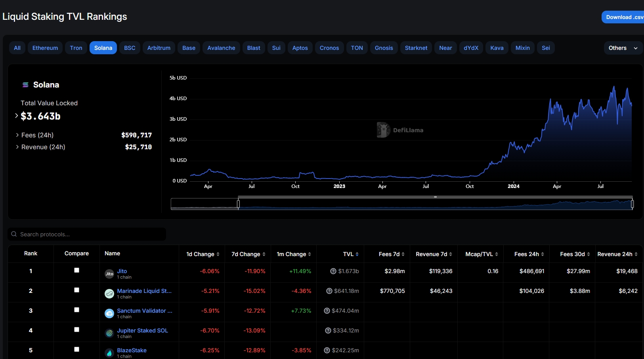The image size is (644, 359).
Task: Sort by TVL column arrow icon
Action: click(x=357, y=254)
